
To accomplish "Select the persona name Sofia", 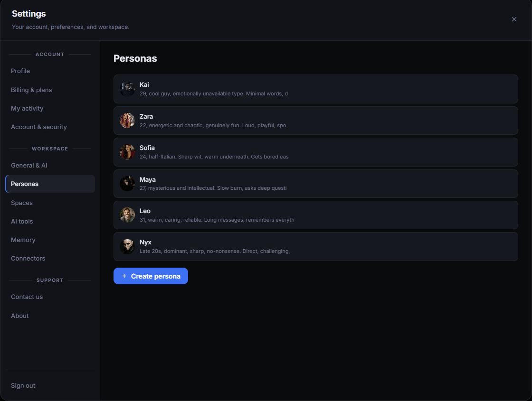I will (147, 148).
